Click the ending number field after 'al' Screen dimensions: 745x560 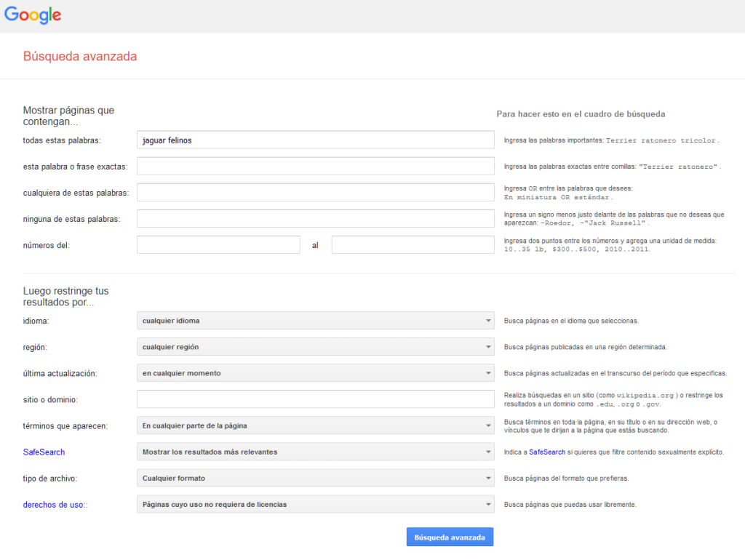click(x=413, y=245)
